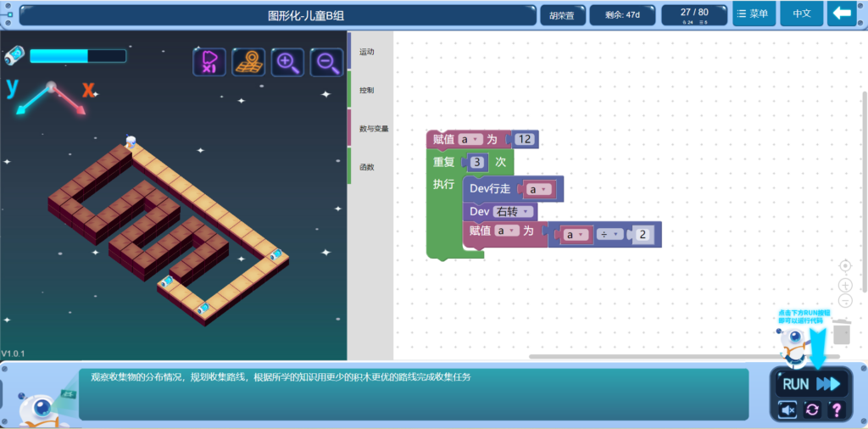Select the 运动 block category
This screenshot has width=868, height=429.
click(367, 53)
